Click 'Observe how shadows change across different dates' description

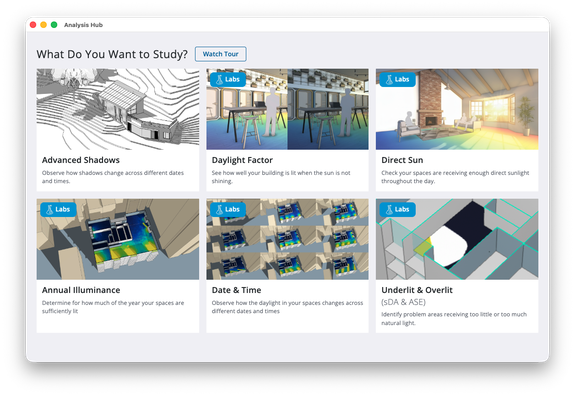[x=113, y=177]
